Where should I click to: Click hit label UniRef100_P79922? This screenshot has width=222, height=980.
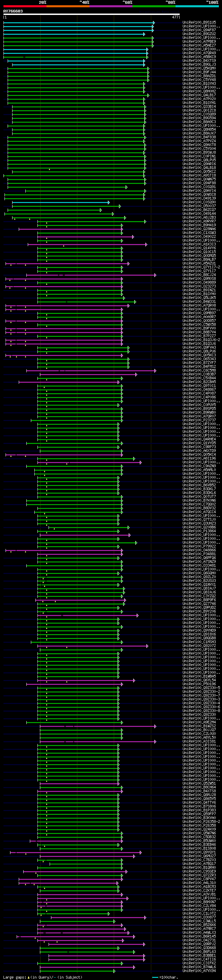point(199,547)
